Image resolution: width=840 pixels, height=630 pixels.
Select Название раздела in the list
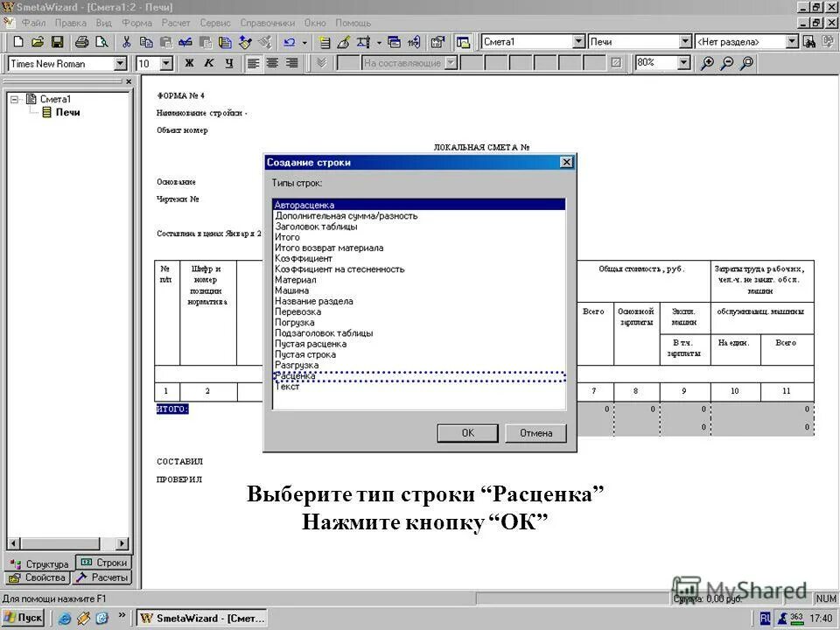pyautogui.click(x=419, y=301)
